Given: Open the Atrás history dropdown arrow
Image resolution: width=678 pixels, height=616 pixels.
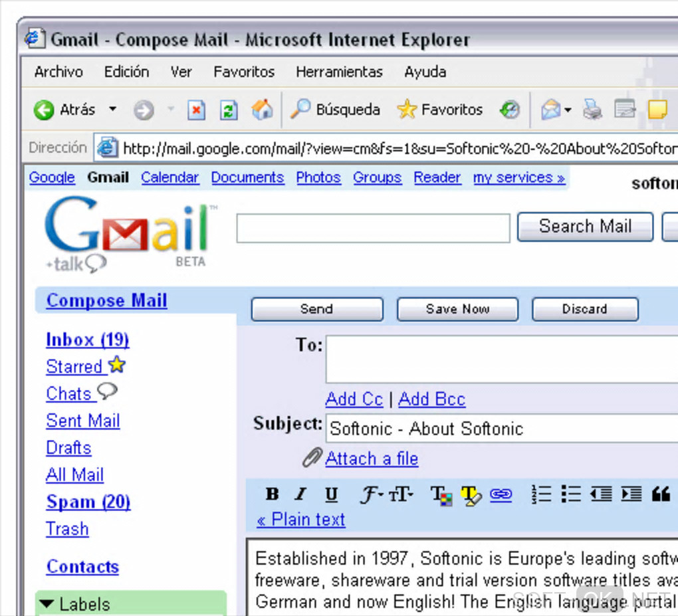Looking at the screenshot, I should click(113, 109).
